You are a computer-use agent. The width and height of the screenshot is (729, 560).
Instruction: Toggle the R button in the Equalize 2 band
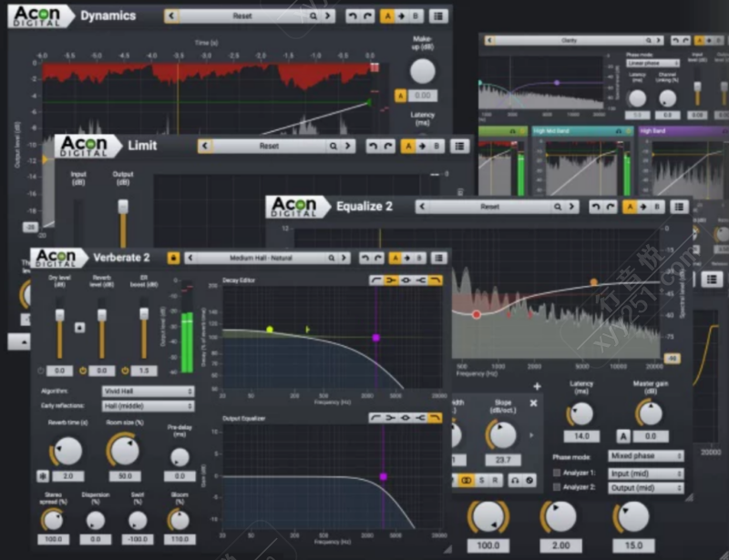(x=495, y=480)
